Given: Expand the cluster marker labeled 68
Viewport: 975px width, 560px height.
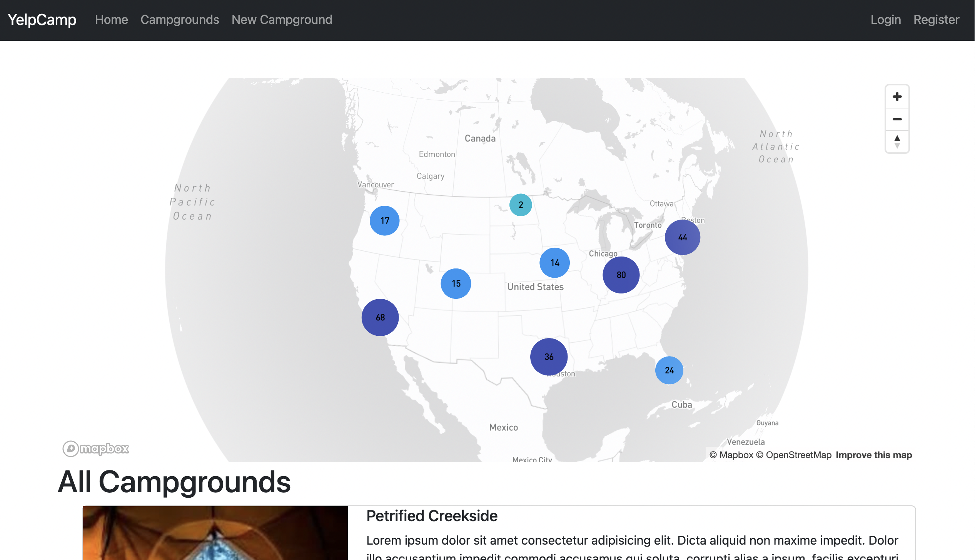Looking at the screenshot, I should (x=380, y=317).
